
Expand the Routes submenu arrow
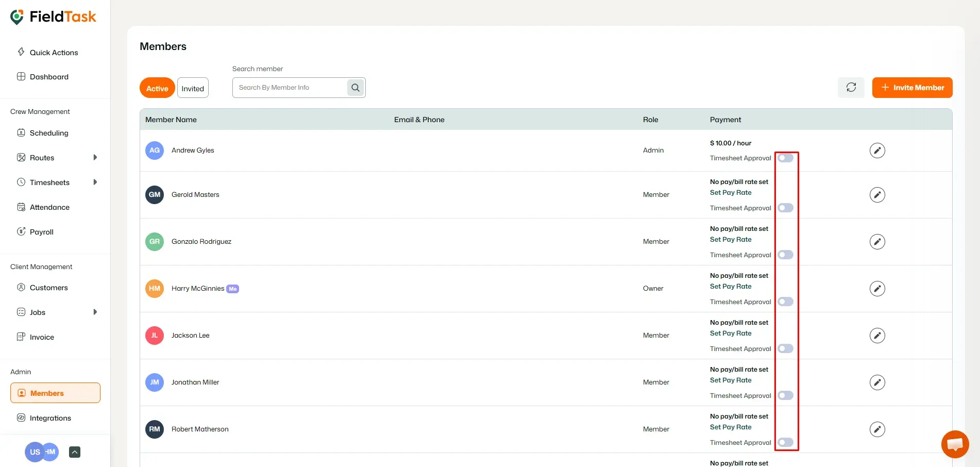[95, 157]
